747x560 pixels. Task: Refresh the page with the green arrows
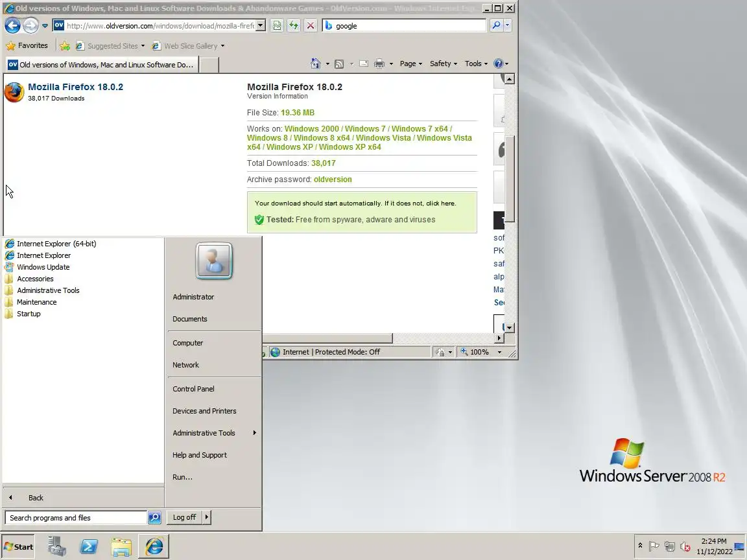(x=294, y=26)
